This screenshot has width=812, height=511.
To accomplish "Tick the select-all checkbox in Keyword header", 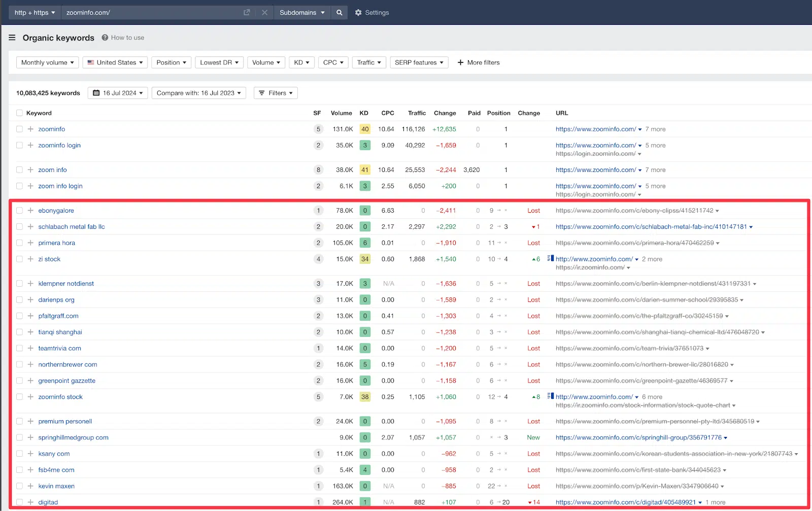I will [19, 113].
